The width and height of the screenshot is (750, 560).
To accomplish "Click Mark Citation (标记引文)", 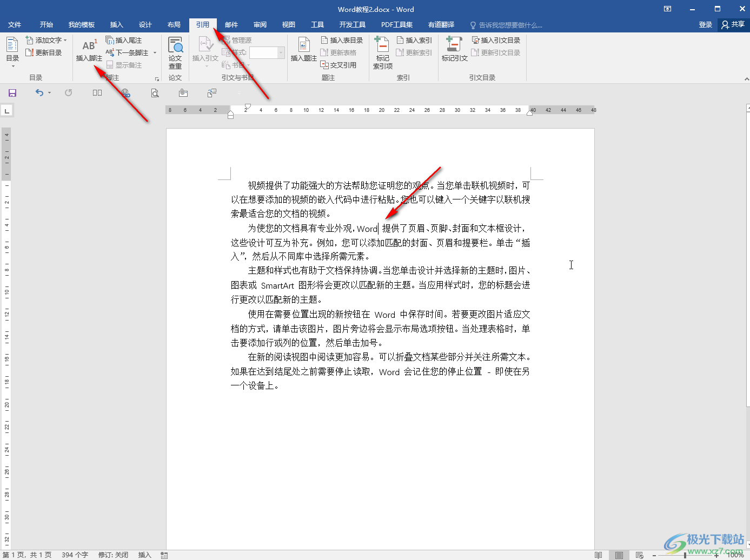I will click(454, 50).
